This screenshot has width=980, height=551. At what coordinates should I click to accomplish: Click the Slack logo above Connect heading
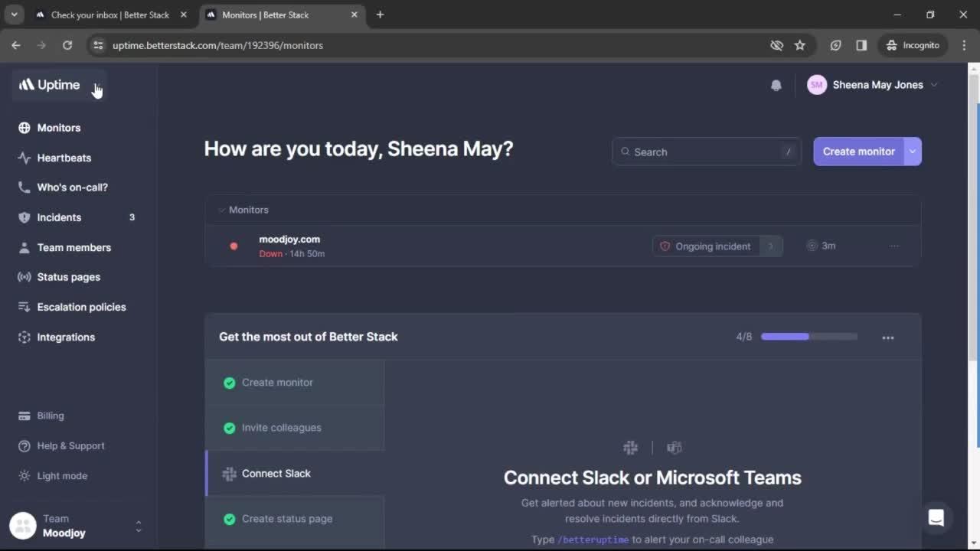(631, 448)
